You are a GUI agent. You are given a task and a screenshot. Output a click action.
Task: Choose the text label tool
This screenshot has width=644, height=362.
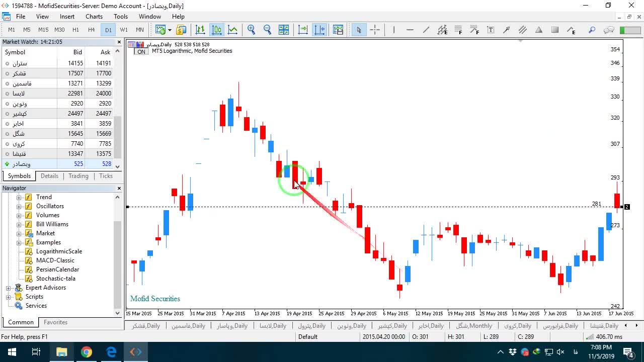(x=491, y=30)
